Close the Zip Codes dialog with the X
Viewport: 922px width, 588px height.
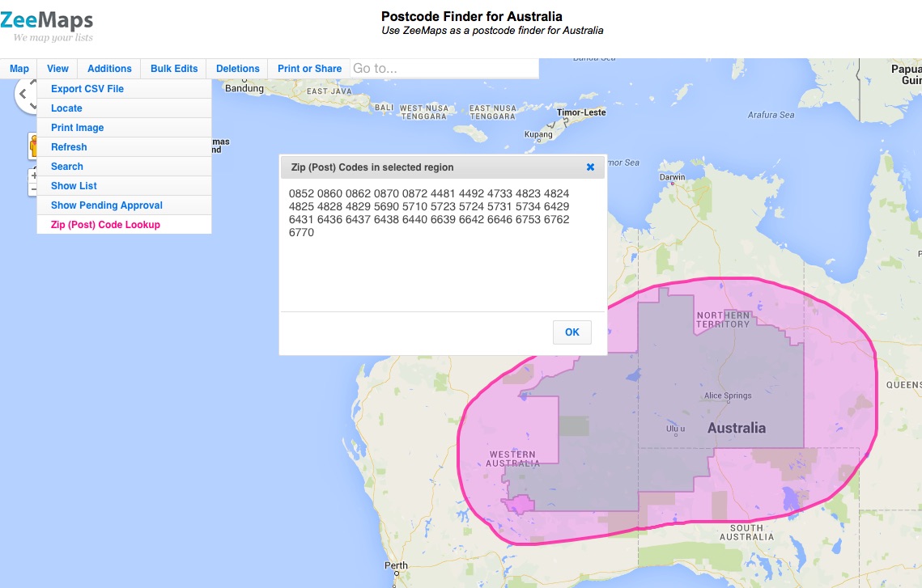[x=590, y=167]
